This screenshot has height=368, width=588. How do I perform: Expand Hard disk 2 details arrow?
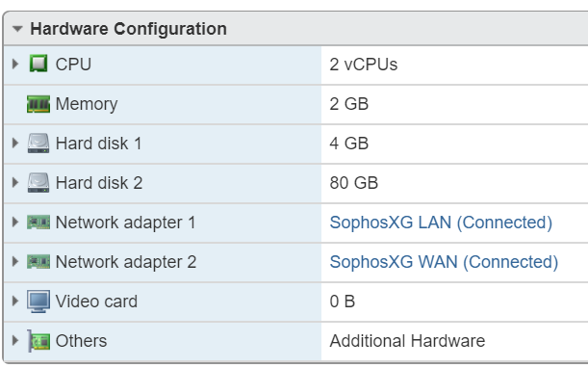(15, 182)
